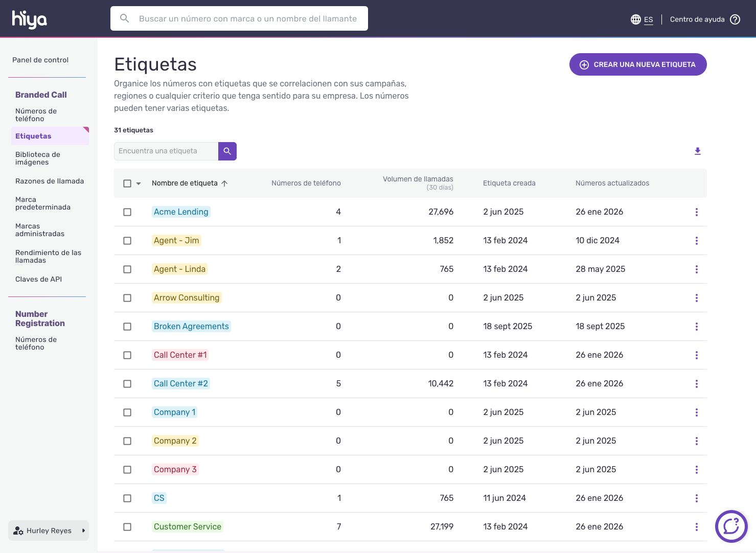
Task: Open the Centro de ayuda question-mark icon
Action: (735, 19)
